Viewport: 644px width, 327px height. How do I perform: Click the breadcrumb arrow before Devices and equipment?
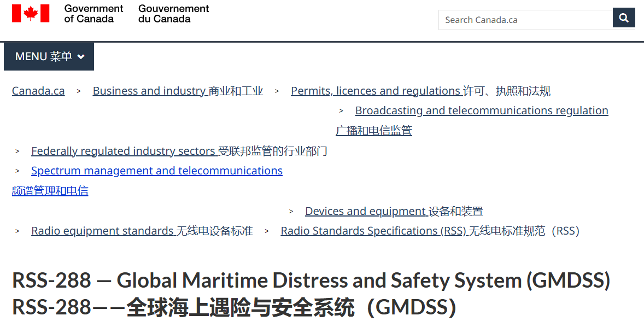(x=291, y=212)
